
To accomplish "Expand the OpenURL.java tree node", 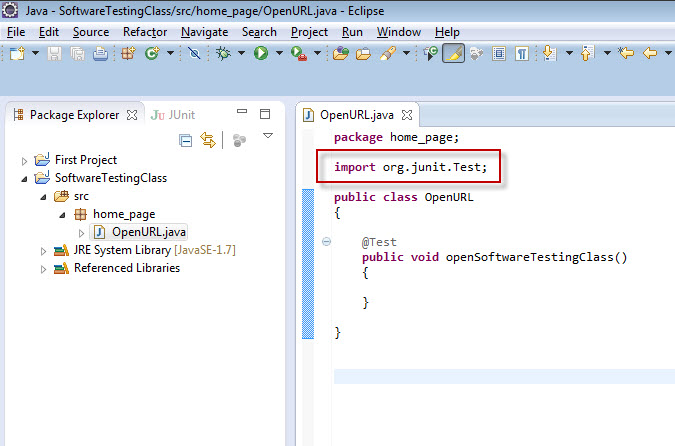I will (x=81, y=233).
